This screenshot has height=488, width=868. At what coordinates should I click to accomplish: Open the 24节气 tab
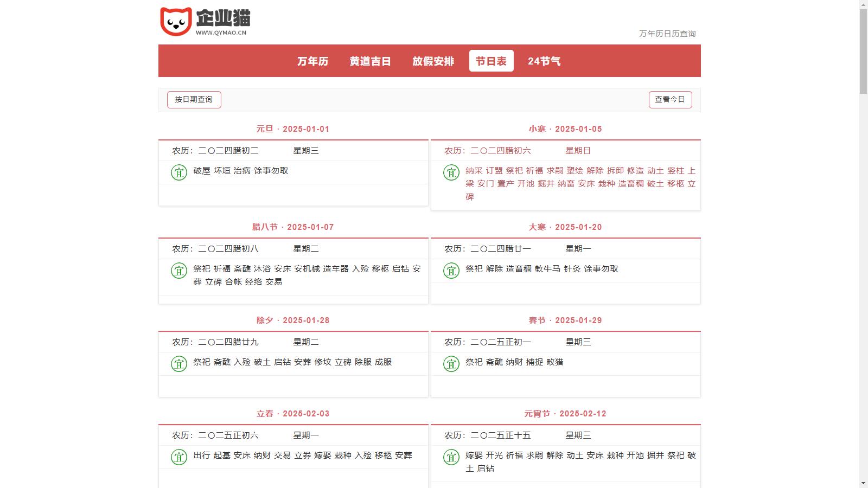544,61
